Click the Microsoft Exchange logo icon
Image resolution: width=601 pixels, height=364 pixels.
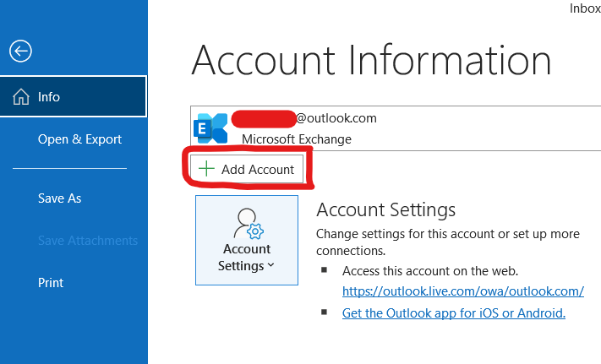(x=210, y=128)
